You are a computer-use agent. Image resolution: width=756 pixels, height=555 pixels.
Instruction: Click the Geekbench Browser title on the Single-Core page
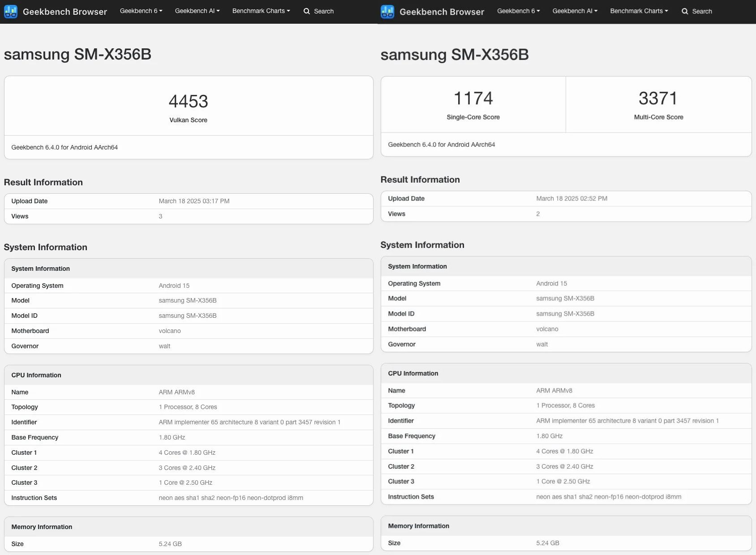click(442, 12)
